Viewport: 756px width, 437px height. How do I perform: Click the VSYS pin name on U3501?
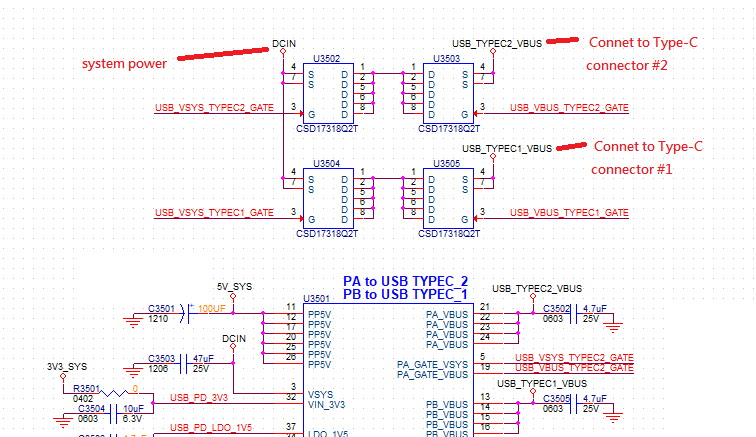tap(321, 395)
